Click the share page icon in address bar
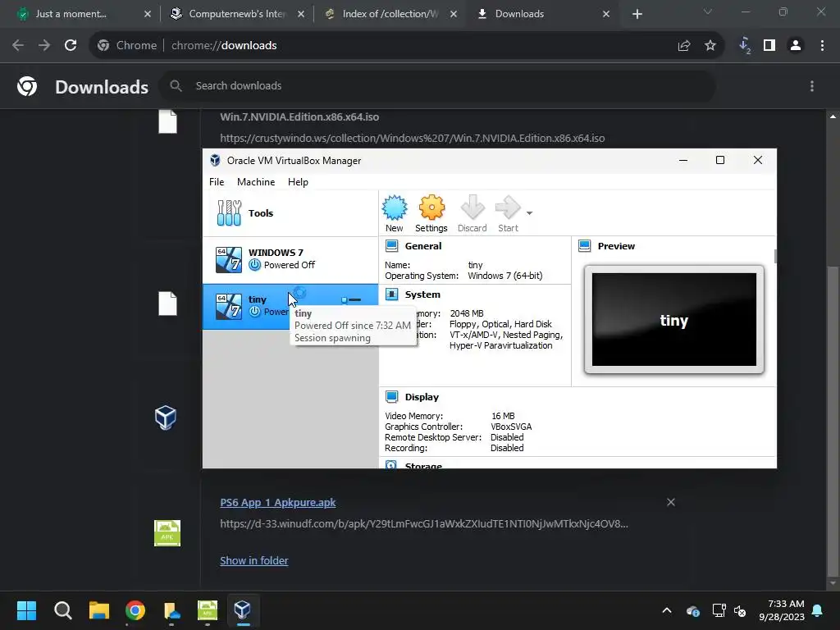The height and width of the screenshot is (630, 840). (684, 46)
